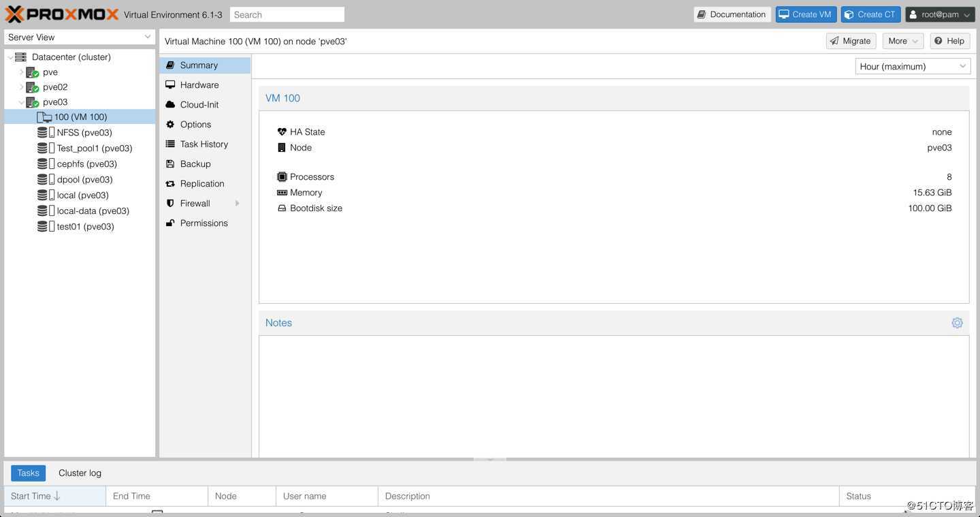
Task: Expand the Firewall submenu arrow
Action: pos(237,204)
